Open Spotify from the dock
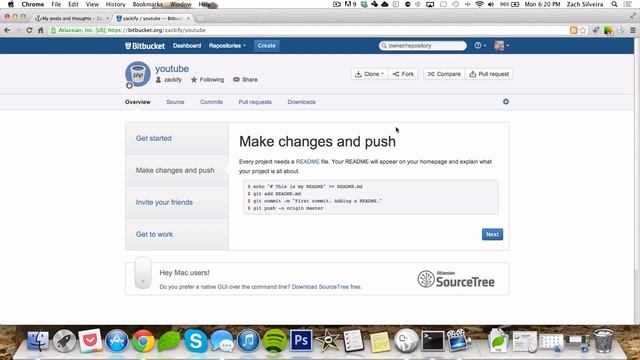The height and width of the screenshot is (360, 640). pyautogui.click(x=275, y=341)
